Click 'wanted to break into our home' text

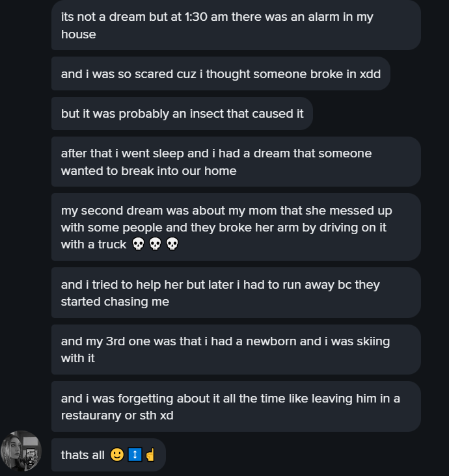pos(148,171)
